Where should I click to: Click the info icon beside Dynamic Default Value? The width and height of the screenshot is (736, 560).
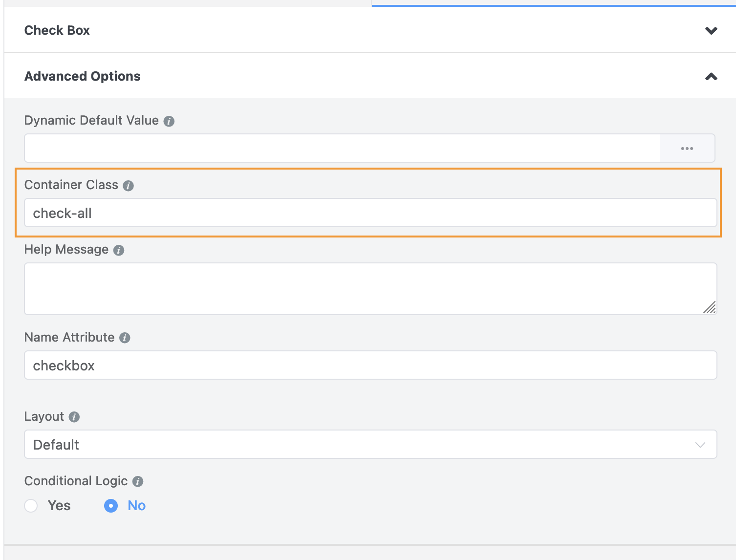click(169, 121)
